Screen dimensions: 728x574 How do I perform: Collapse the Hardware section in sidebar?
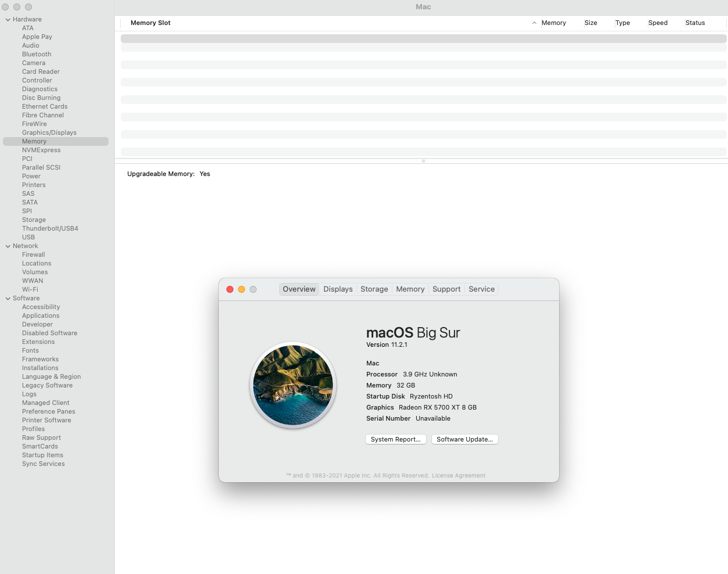pyautogui.click(x=8, y=20)
